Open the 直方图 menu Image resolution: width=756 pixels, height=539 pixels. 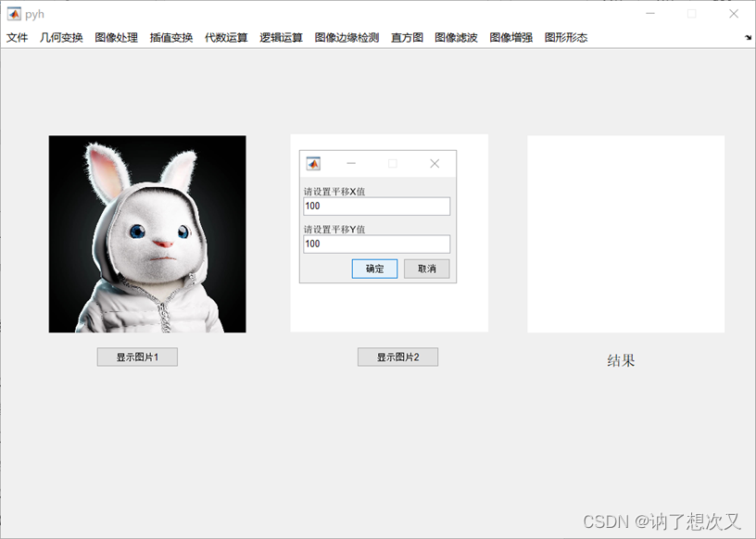click(407, 38)
